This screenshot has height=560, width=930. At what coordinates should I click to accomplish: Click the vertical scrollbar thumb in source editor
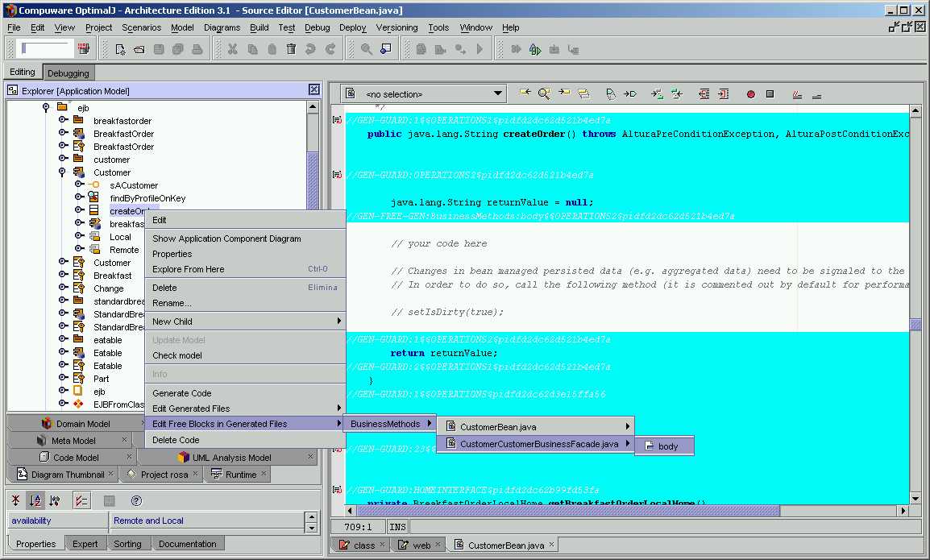pyautogui.click(x=915, y=325)
